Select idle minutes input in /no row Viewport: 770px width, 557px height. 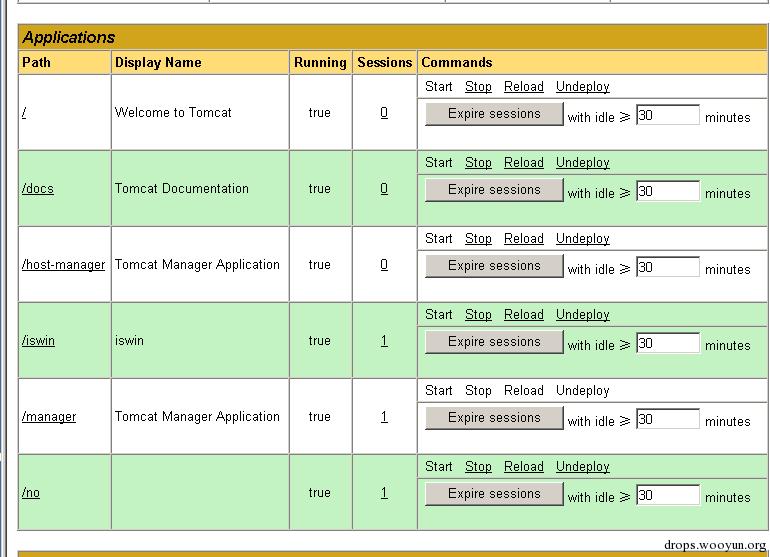click(667, 495)
